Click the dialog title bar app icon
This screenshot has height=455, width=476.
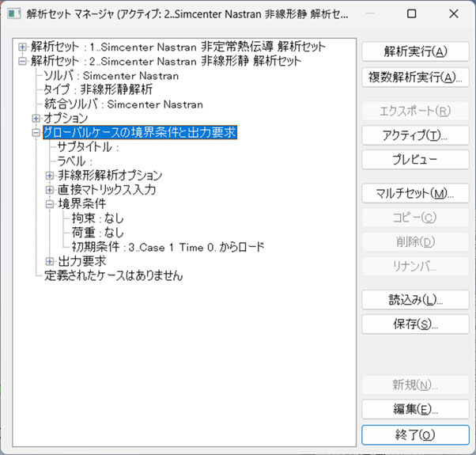[14, 13]
